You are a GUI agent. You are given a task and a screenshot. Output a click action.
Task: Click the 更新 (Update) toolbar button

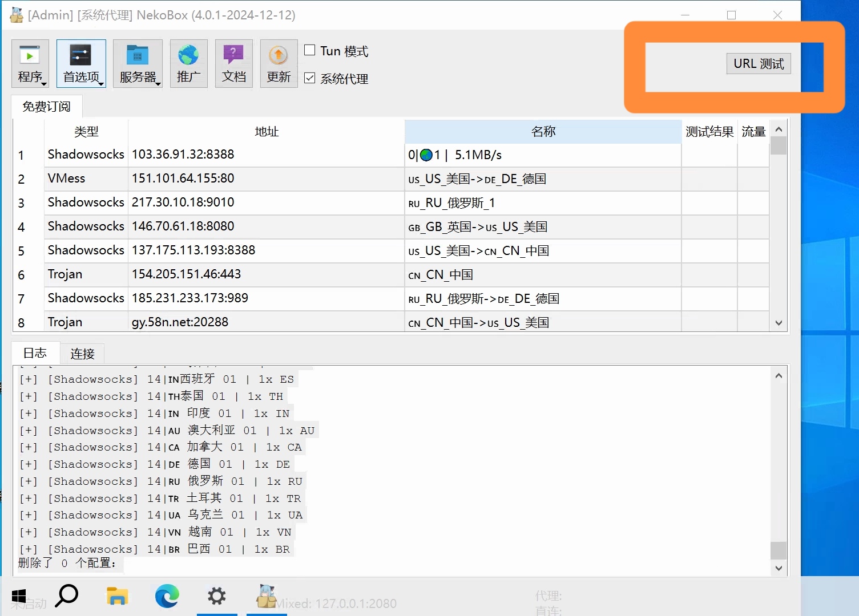coord(279,63)
